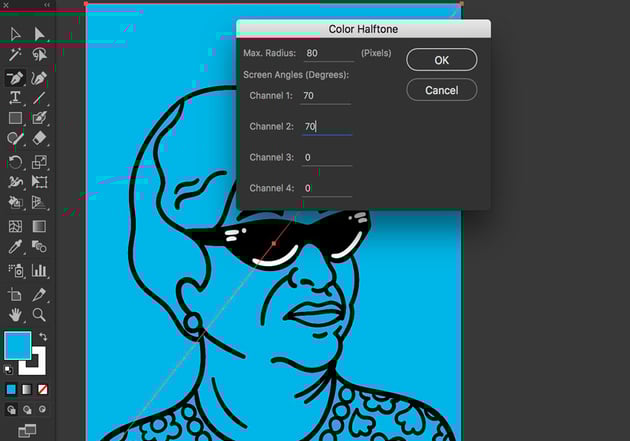Select the Direct Selection tool
Viewport: 630px width, 441px height.
(39, 35)
